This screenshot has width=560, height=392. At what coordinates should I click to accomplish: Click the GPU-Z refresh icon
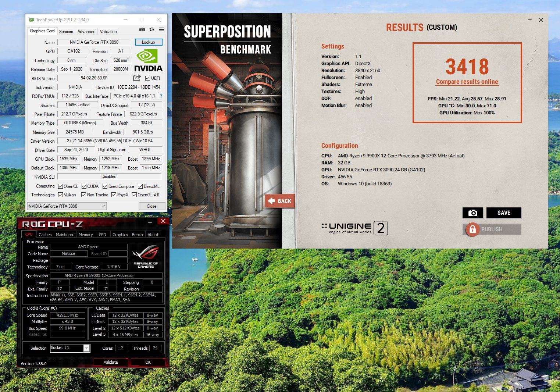point(151,29)
